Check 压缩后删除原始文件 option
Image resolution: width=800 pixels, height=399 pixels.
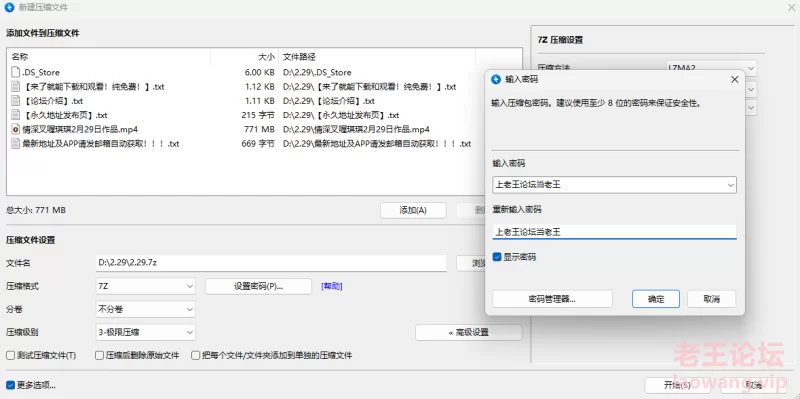[x=99, y=355]
